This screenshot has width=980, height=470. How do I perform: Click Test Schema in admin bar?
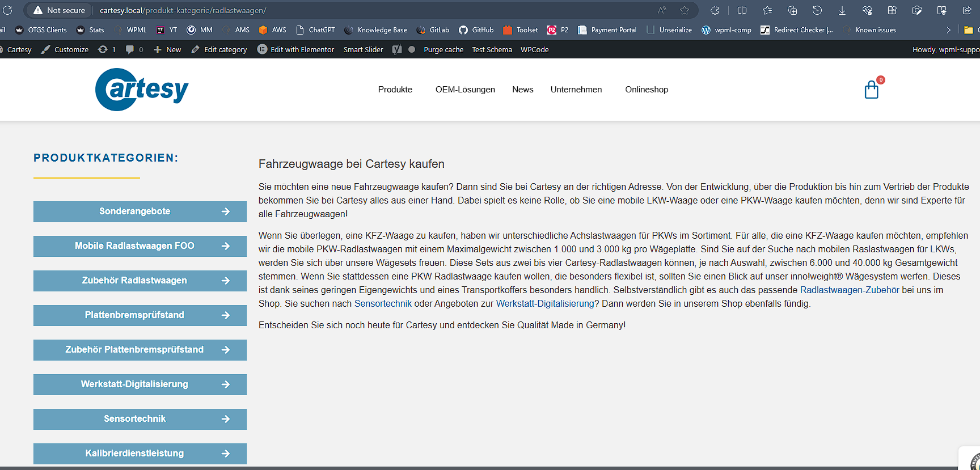[x=492, y=49]
